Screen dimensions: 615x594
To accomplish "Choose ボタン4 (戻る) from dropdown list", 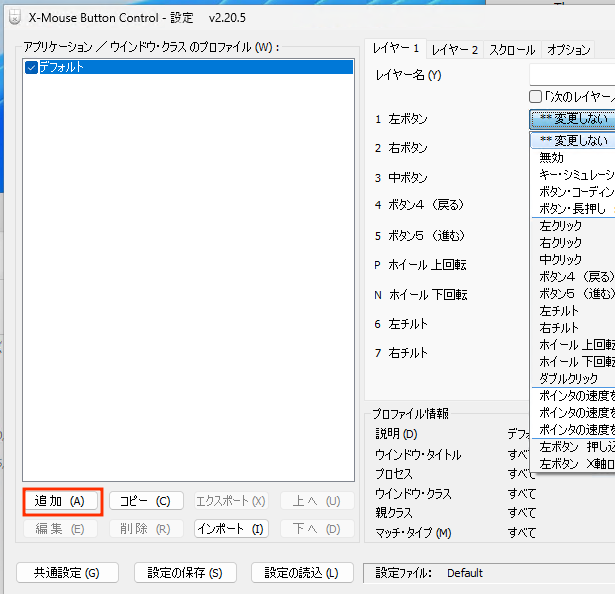I will pos(573,277).
